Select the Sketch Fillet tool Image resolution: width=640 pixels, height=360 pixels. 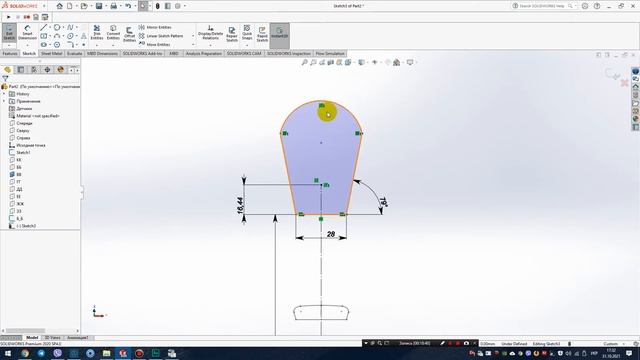[x=70, y=44]
